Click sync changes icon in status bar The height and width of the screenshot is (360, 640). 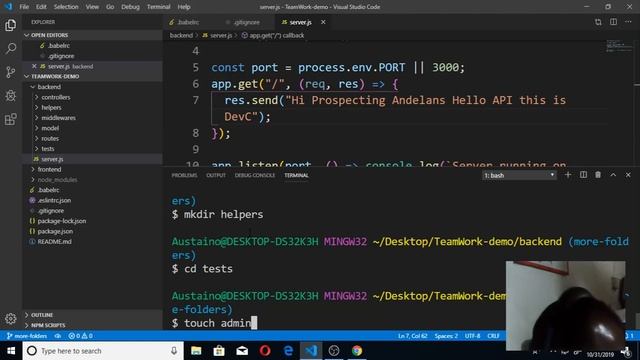(x=58, y=336)
